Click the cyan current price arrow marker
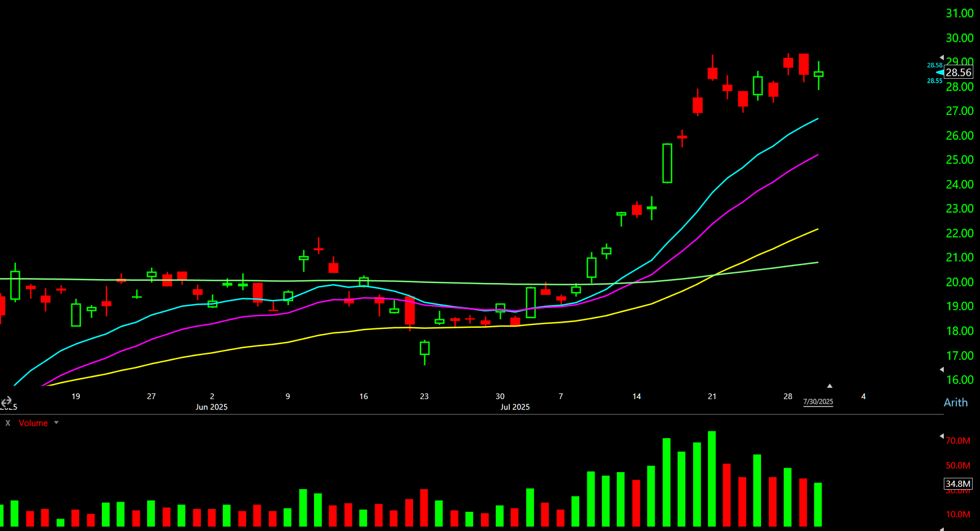Image resolution: width=980 pixels, height=531 pixels. click(x=940, y=72)
